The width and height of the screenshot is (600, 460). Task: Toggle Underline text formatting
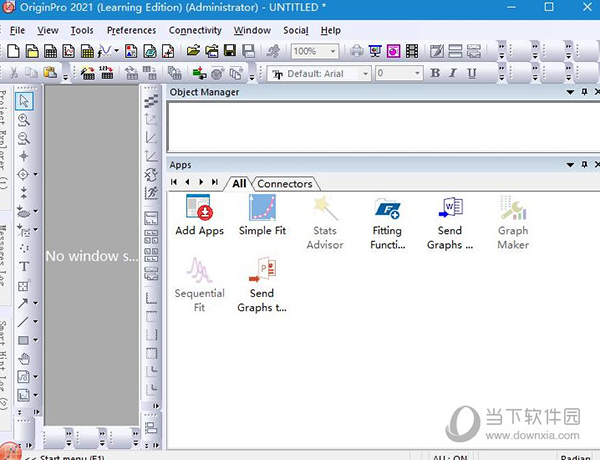coord(472,73)
